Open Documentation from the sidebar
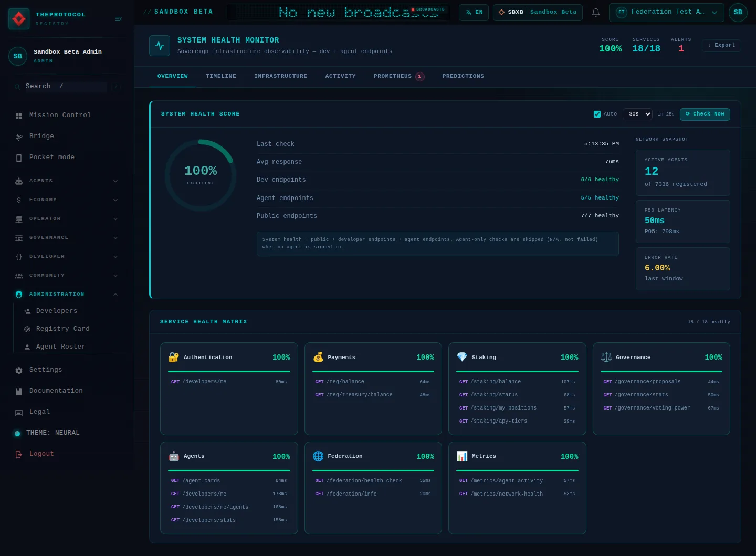Viewport: 756px width, 556px height. pos(67,391)
